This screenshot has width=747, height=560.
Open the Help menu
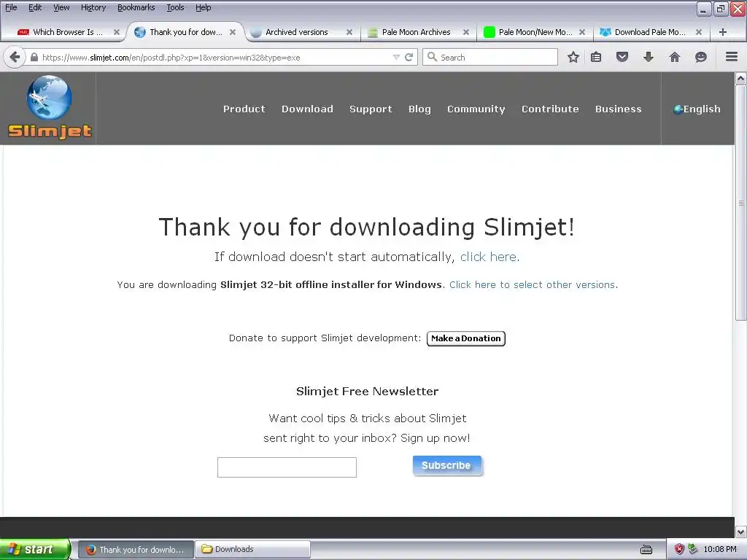203,7
